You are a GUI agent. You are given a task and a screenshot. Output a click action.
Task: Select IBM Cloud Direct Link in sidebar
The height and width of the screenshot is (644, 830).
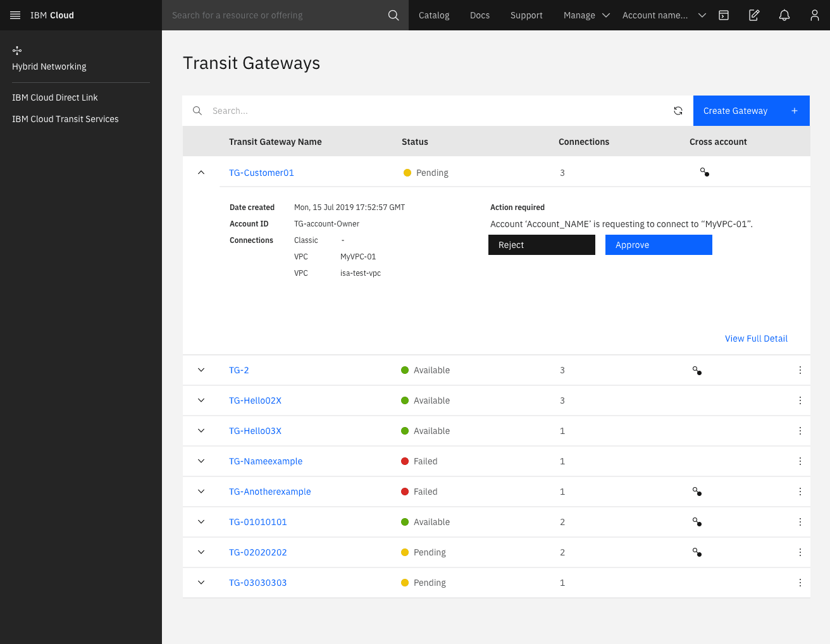55,97
